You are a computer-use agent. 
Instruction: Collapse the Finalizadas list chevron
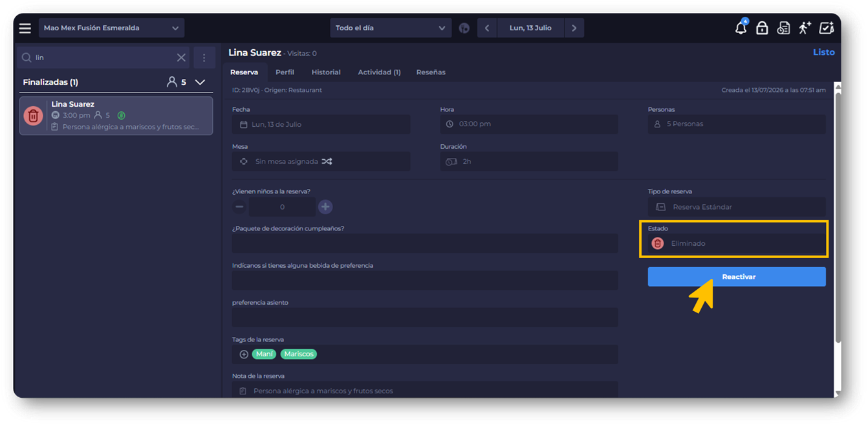click(201, 82)
